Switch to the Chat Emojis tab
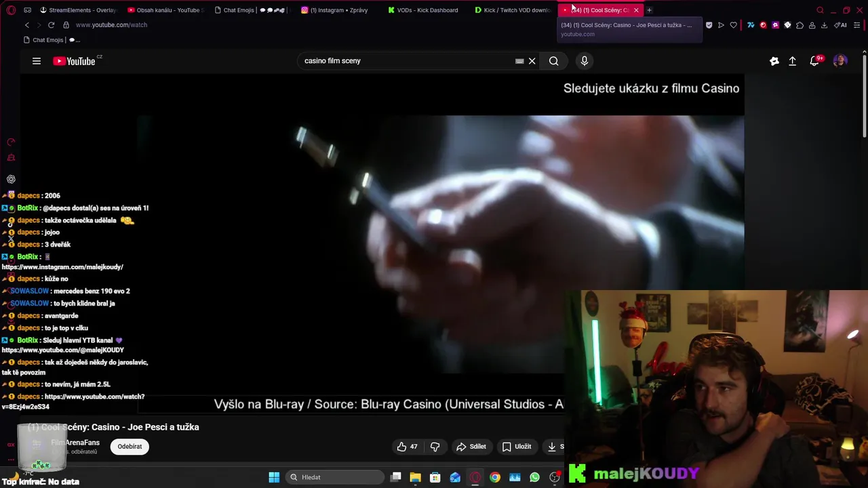 (x=252, y=10)
